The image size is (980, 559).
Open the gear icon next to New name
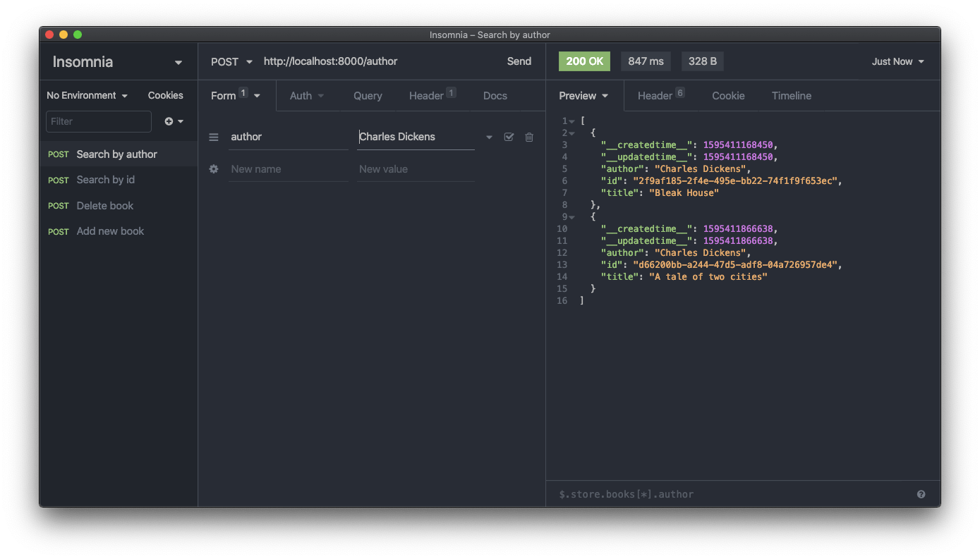pyautogui.click(x=214, y=169)
